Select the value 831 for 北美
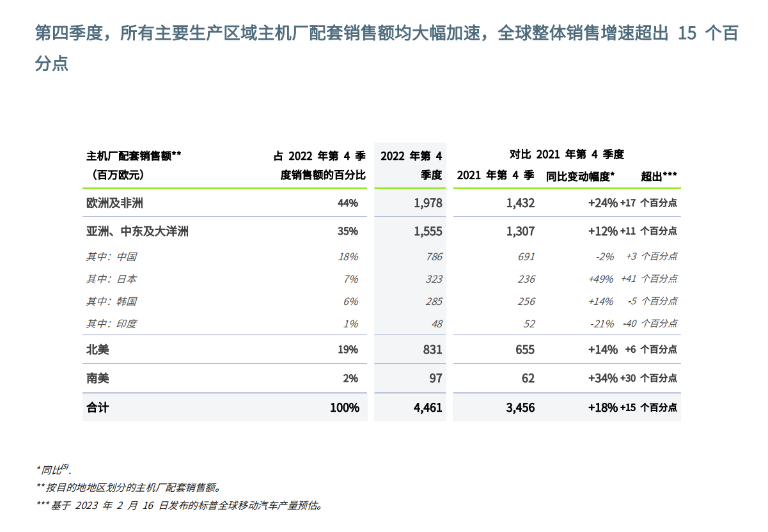This screenshot has width=768, height=532. click(x=432, y=350)
